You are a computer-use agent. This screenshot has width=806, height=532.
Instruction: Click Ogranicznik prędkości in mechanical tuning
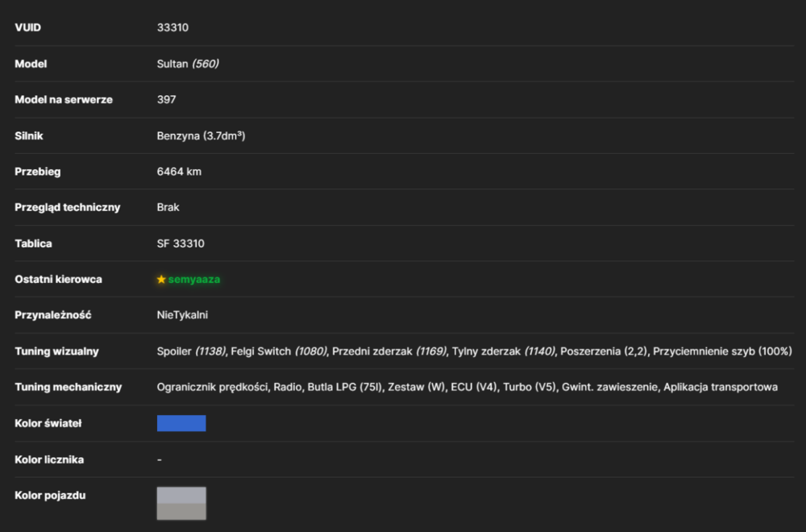tap(213, 387)
